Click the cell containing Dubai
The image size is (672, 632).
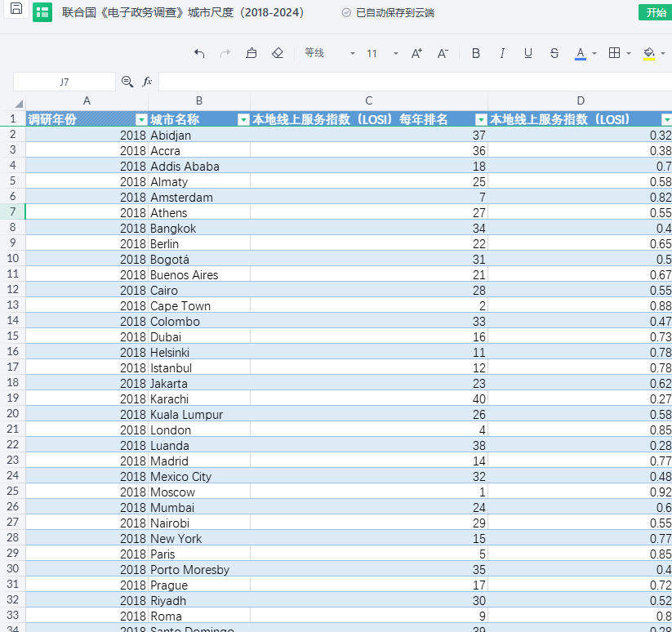tap(199, 336)
